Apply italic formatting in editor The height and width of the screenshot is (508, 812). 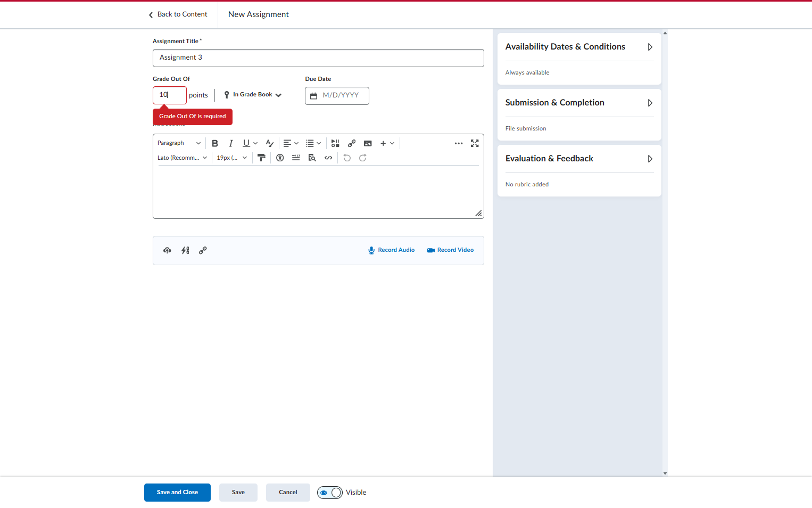(x=230, y=143)
